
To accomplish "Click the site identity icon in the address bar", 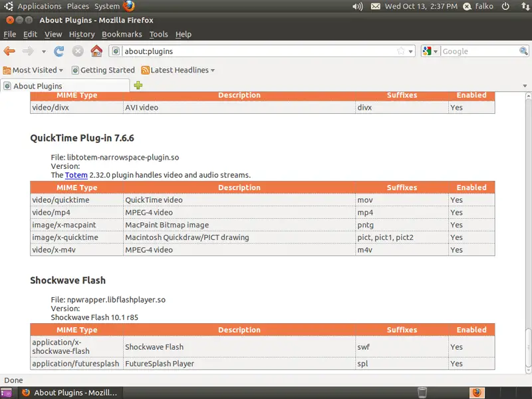I will pos(116,51).
